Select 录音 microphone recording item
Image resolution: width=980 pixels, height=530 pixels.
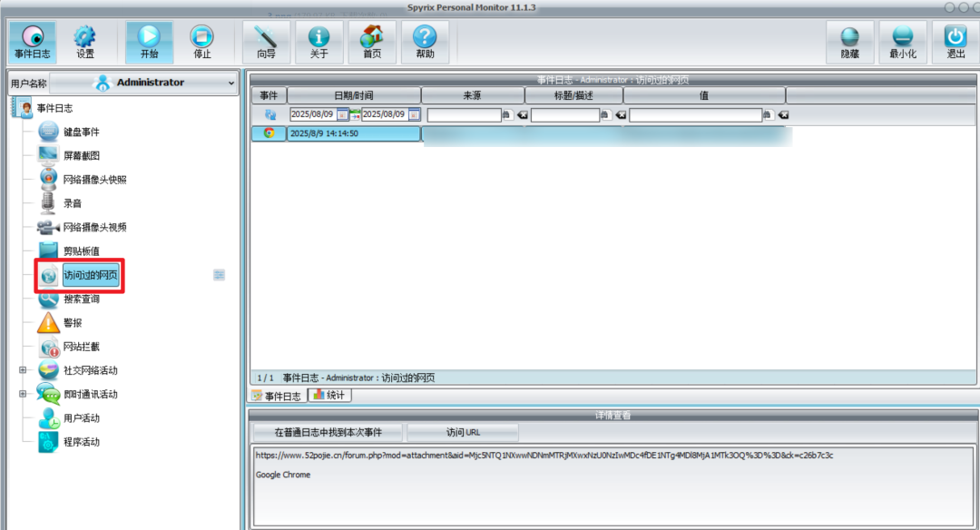click(73, 203)
